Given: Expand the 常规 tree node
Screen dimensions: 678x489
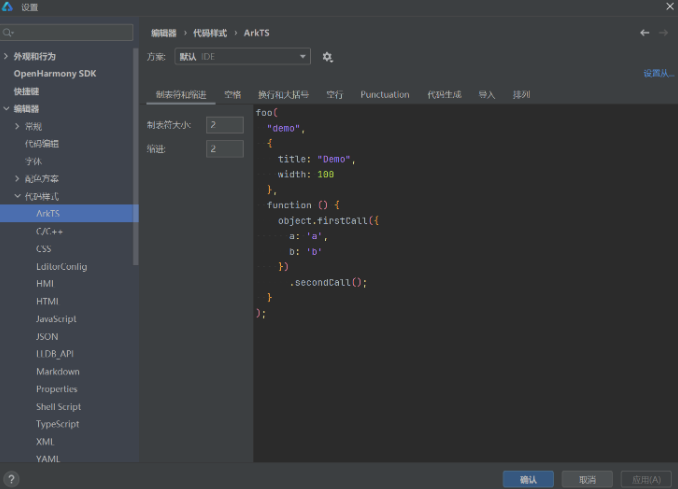Looking at the screenshot, I should [17, 126].
